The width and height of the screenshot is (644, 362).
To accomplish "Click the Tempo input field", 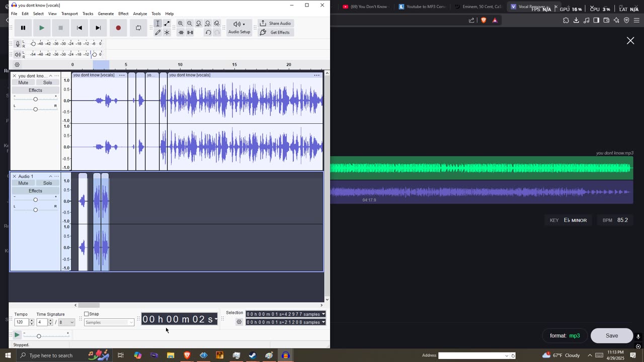I will point(21,322).
